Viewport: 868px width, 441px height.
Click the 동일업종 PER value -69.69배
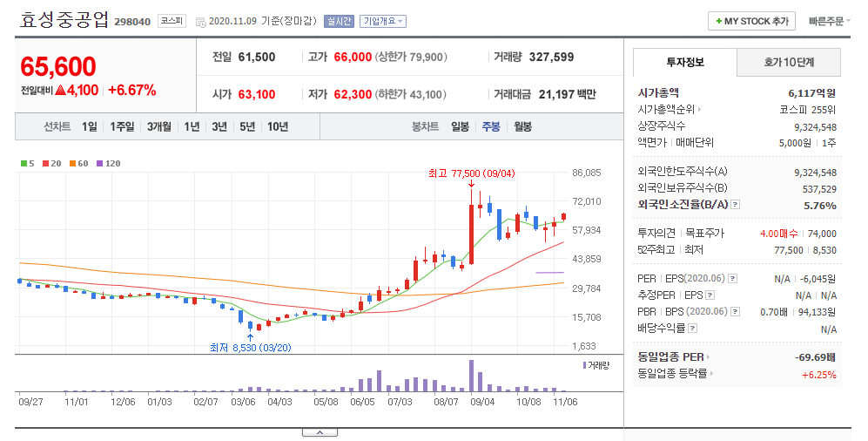[816, 357]
